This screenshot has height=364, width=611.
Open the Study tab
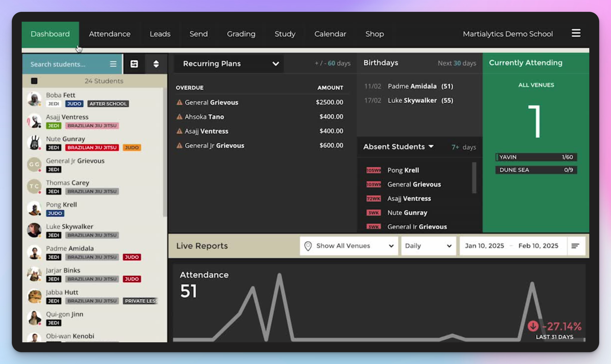285,34
